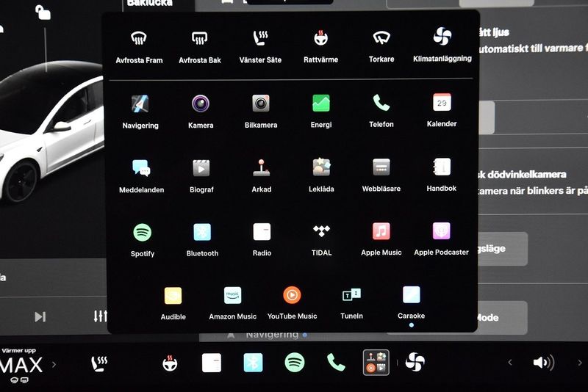Open the Kalender app
The height and width of the screenshot is (392, 588).
click(x=442, y=110)
